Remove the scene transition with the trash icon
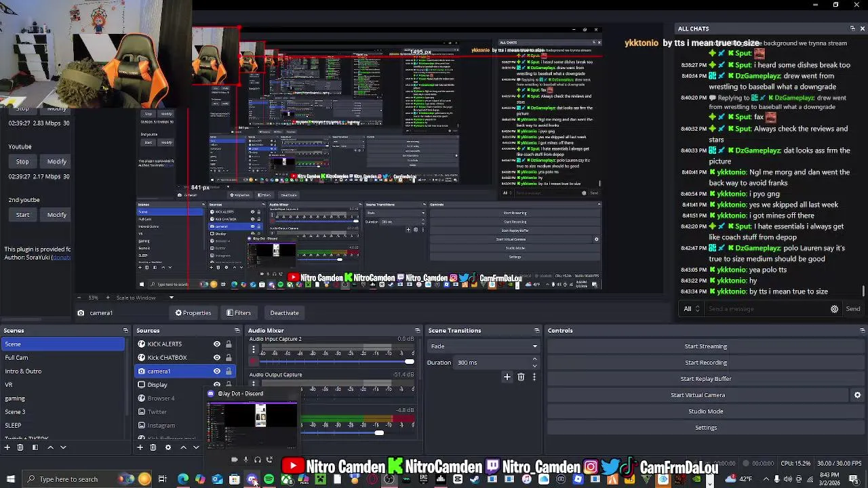This screenshot has width=868, height=488. pos(521,377)
